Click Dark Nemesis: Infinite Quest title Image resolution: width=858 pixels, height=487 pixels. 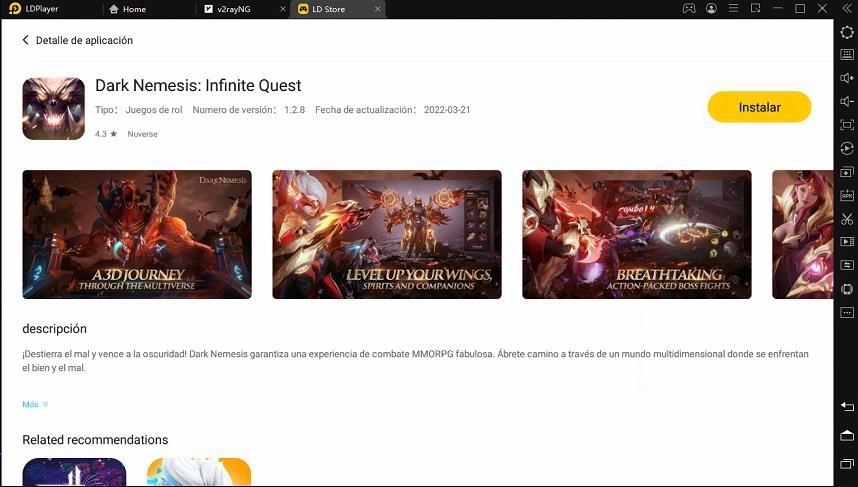coord(198,85)
